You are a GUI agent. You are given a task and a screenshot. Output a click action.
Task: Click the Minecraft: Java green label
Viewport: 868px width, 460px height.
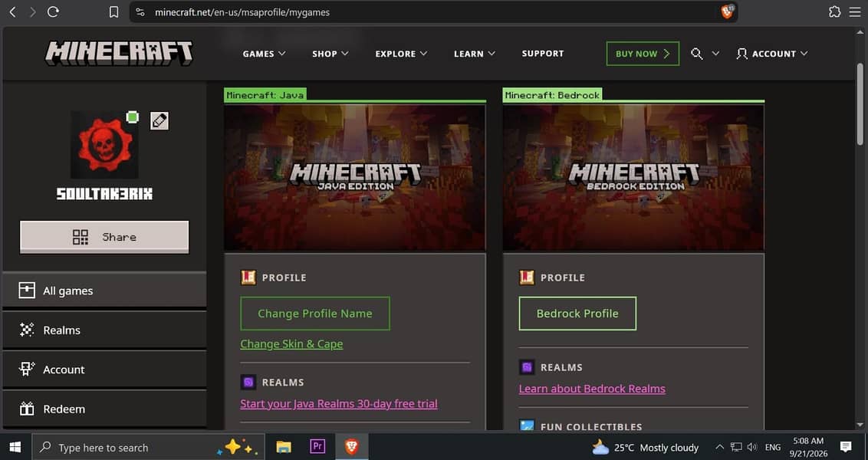[x=265, y=95]
